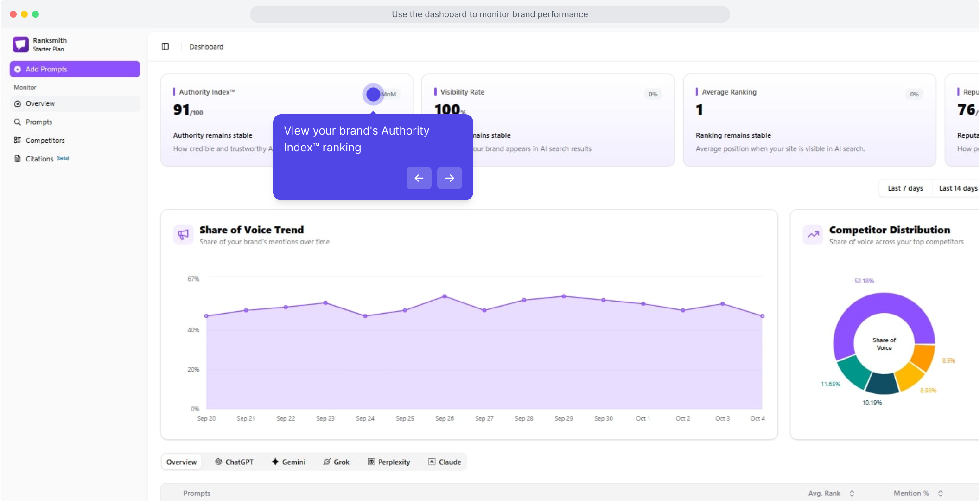
Task: Switch to the Perplexity tab
Action: click(389, 462)
